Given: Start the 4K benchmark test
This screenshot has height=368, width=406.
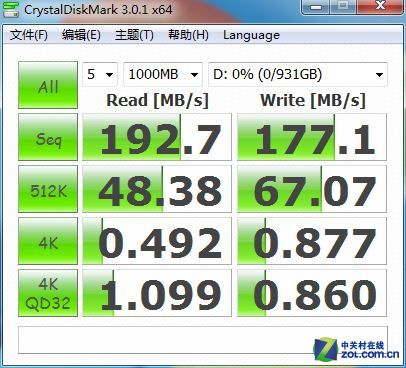Looking at the screenshot, I should point(48,241).
